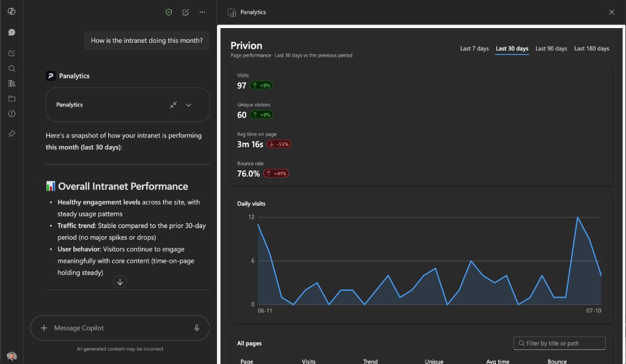
Task: Open the search icon in the sidebar
Action: click(12, 68)
